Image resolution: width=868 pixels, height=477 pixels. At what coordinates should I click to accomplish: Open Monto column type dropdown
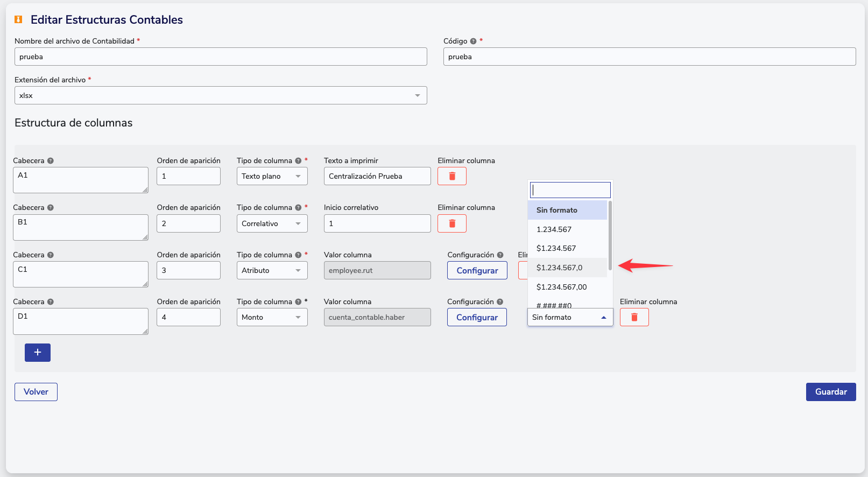click(x=272, y=317)
